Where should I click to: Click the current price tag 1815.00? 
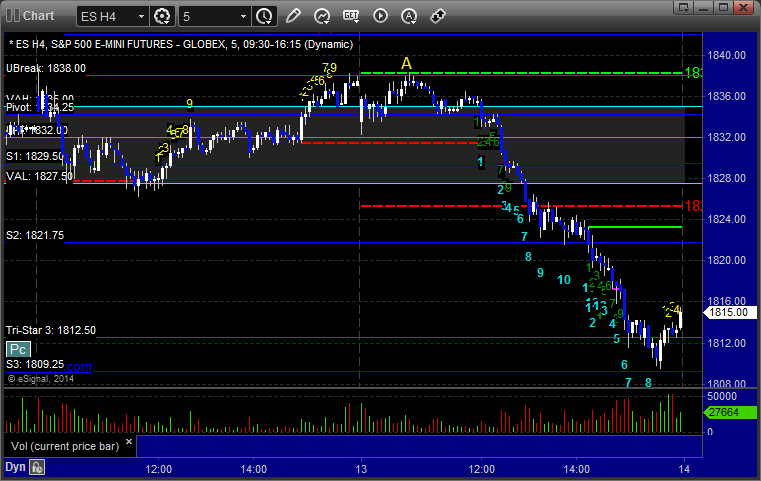(x=729, y=313)
